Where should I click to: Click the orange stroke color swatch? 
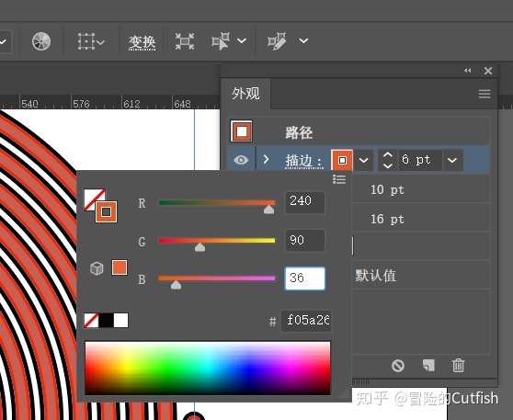click(x=342, y=160)
